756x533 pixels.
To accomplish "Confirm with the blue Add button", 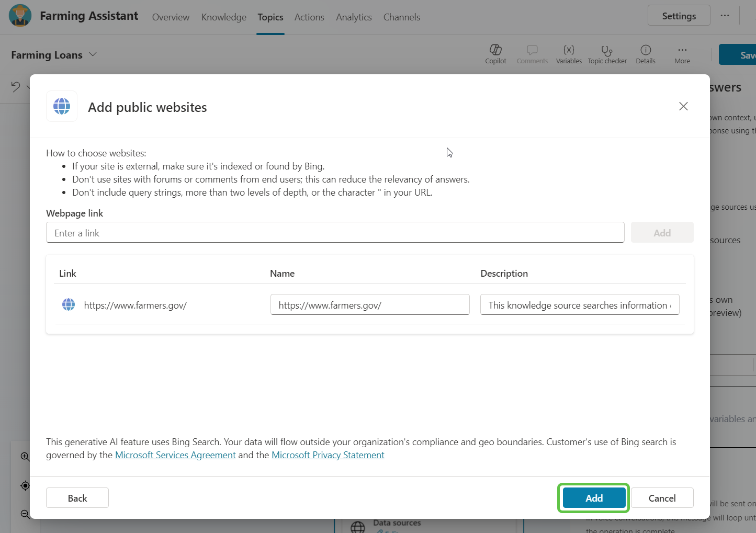I will pyautogui.click(x=594, y=498).
